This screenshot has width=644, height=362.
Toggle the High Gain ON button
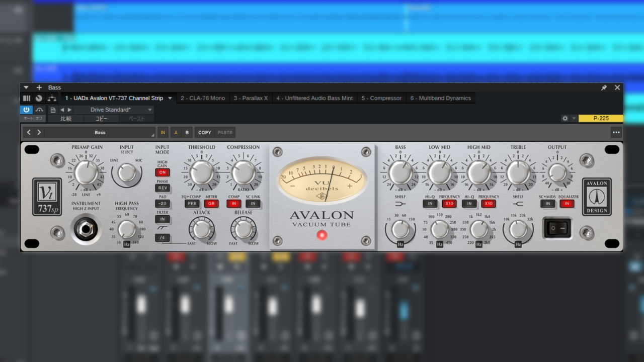163,172
